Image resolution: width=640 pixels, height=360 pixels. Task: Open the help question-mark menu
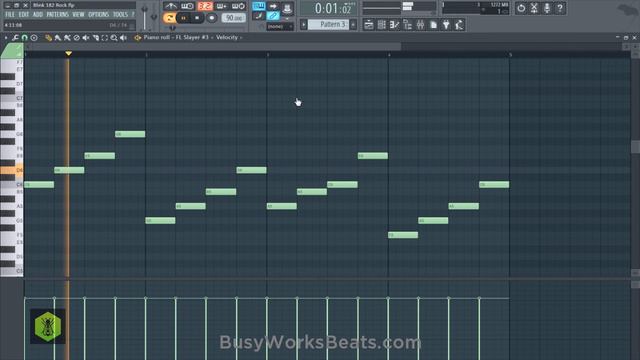133,15
